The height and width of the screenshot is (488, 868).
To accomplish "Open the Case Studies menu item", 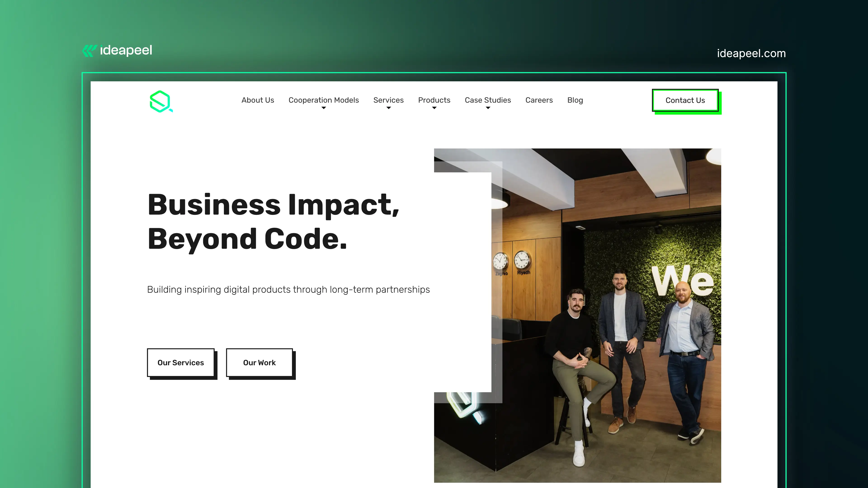I will [488, 100].
